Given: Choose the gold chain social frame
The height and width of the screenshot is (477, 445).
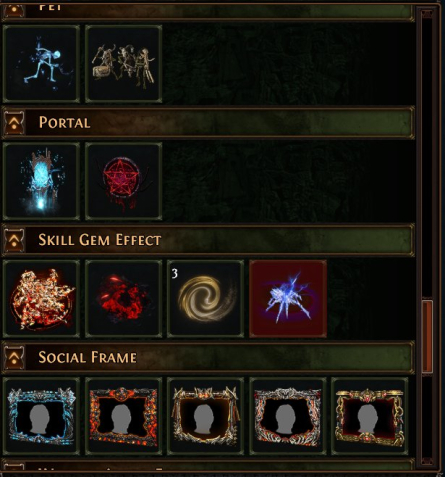Looking at the screenshot, I should coord(370,416).
